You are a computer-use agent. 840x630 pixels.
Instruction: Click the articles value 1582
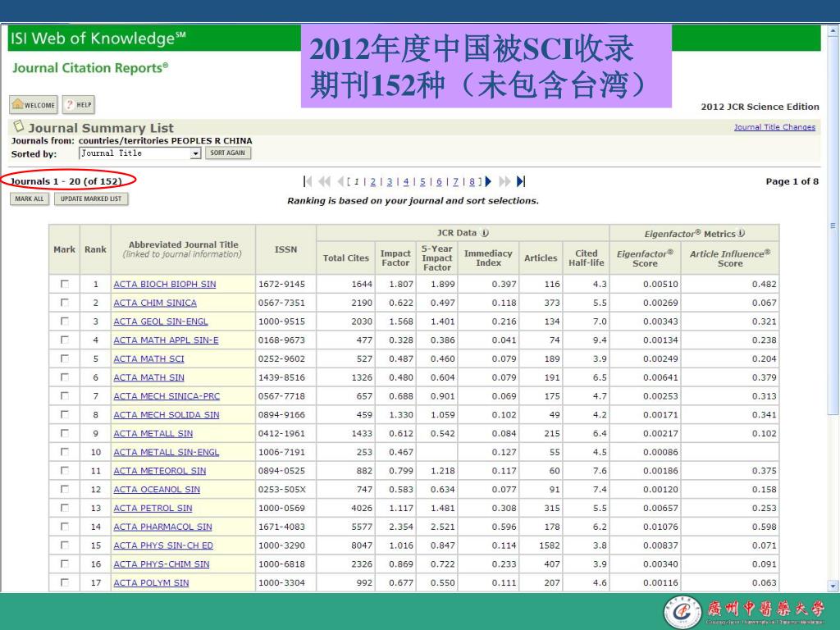click(x=549, y=546)
